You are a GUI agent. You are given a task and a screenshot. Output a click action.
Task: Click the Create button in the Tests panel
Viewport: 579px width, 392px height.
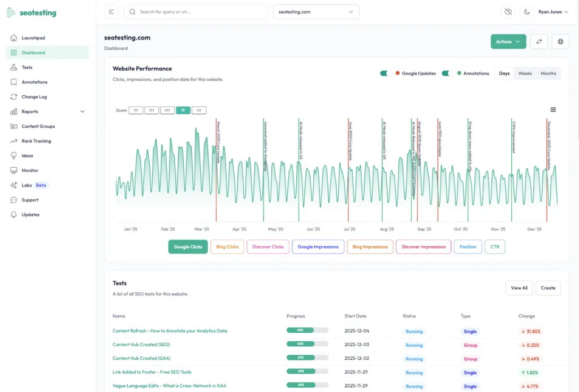pyautogui.click(x=548, y=288)
